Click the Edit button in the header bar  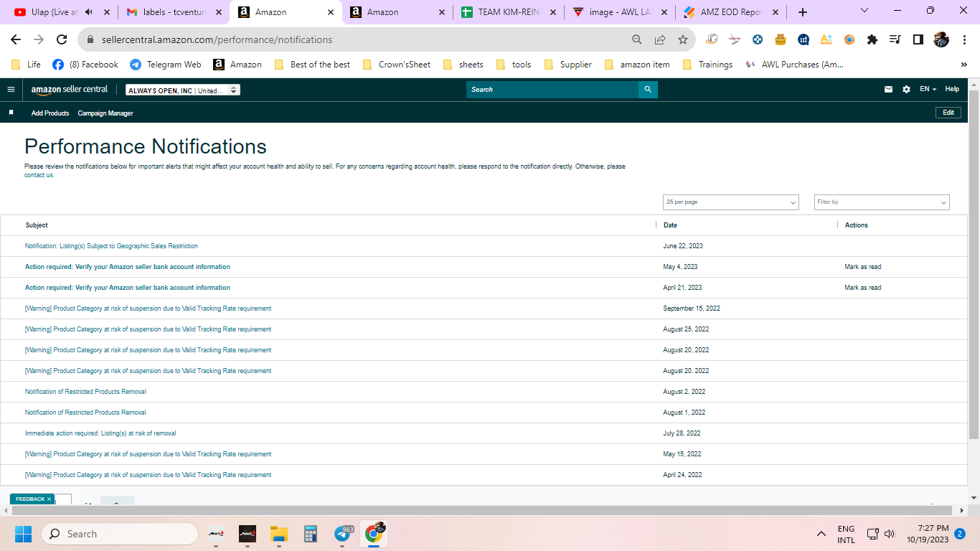pyautogui.click(x=948, y=113)
